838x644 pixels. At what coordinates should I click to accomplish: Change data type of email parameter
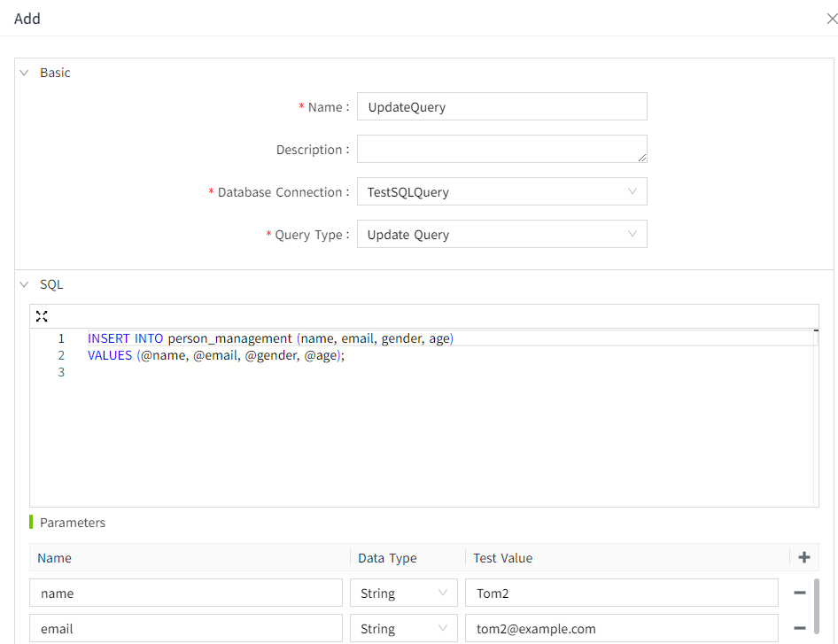(403, 628)
